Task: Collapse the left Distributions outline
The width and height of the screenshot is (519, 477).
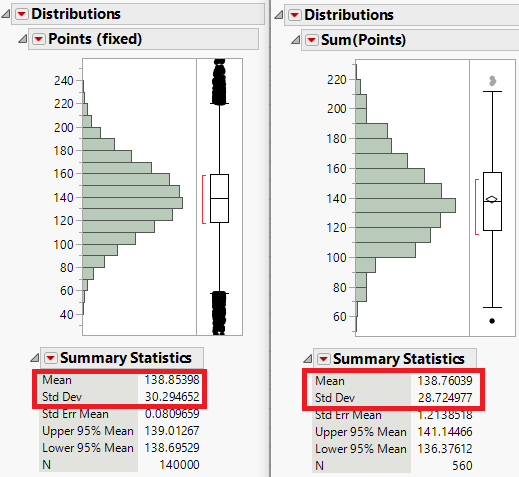Action: coord(6,14)
